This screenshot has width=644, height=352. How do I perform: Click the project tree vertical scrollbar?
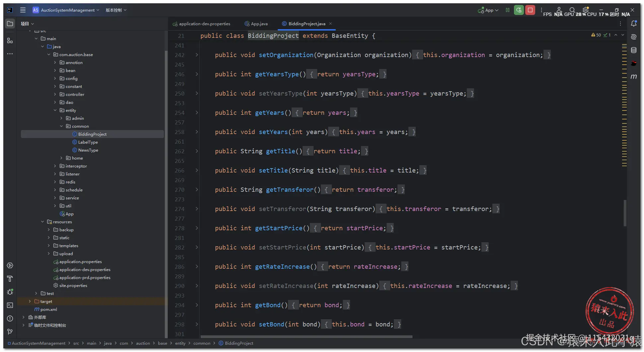coord(166,194)
